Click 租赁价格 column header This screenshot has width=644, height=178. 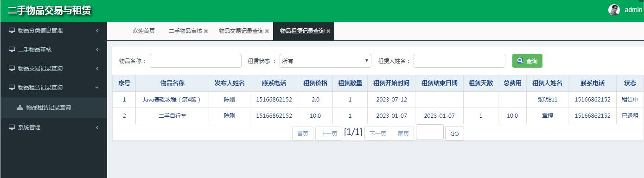tap(315, 83)
